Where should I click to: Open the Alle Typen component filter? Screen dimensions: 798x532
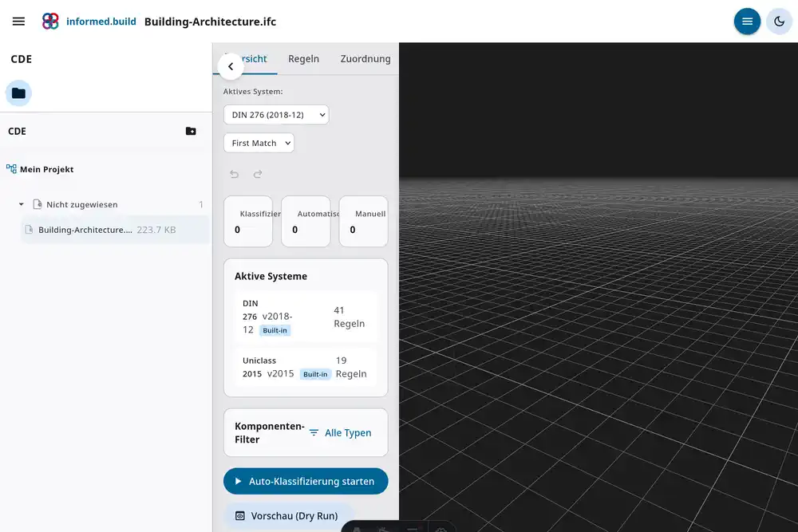pos(340,432)
